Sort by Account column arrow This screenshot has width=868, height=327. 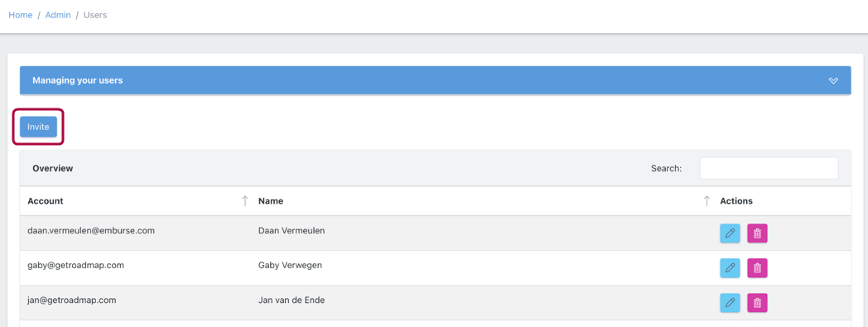click(x=244, y=201)
